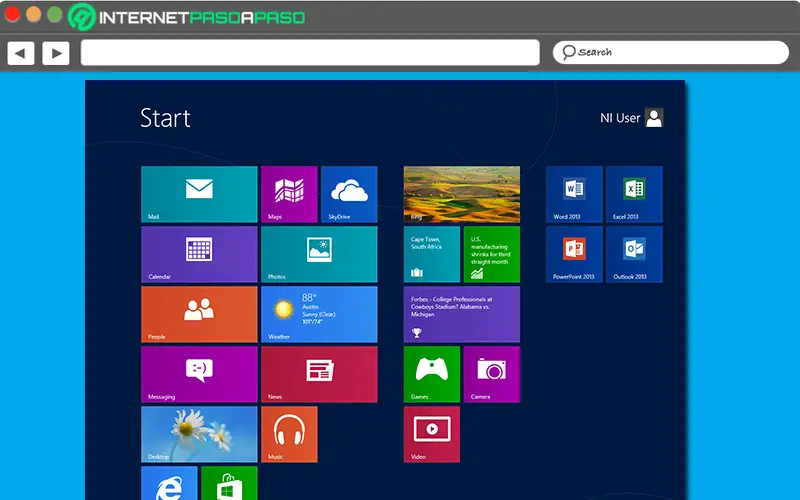Open the Forbes sports headline tile

click(x=462, y=314)
